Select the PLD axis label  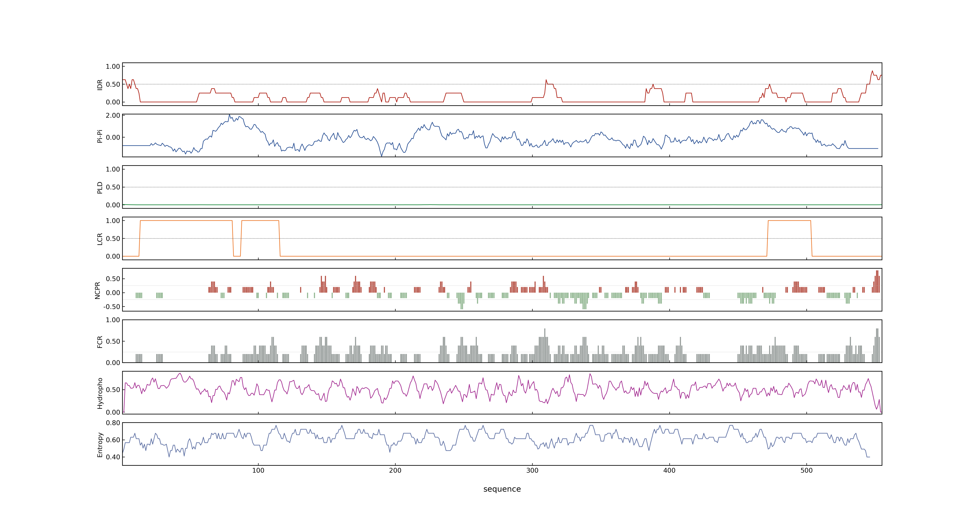pyautogui.click(x=100, y=187)
